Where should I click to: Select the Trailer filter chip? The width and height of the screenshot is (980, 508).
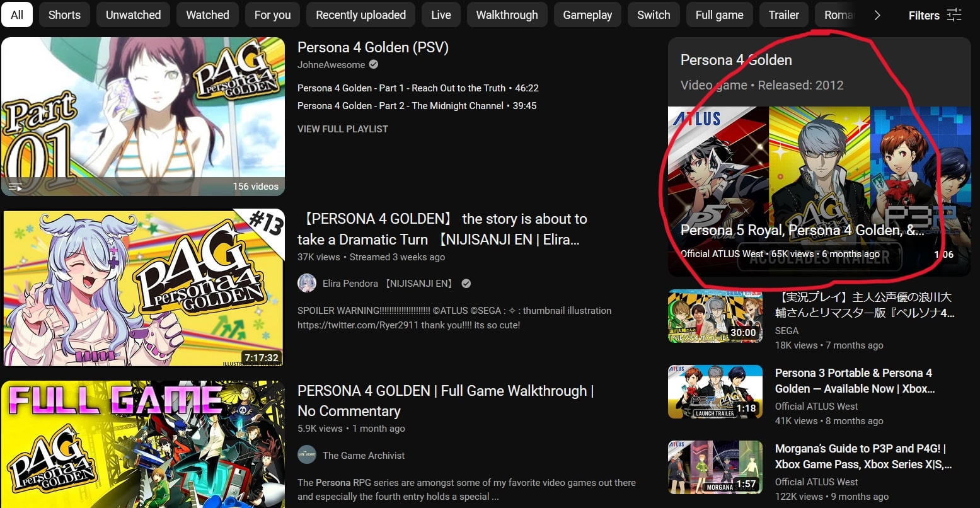point(783,14)
